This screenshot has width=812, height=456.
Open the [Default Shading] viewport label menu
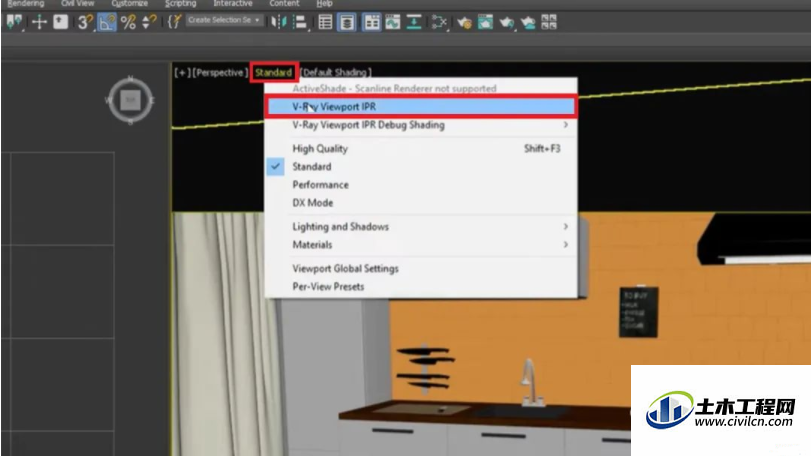[336, 72]
